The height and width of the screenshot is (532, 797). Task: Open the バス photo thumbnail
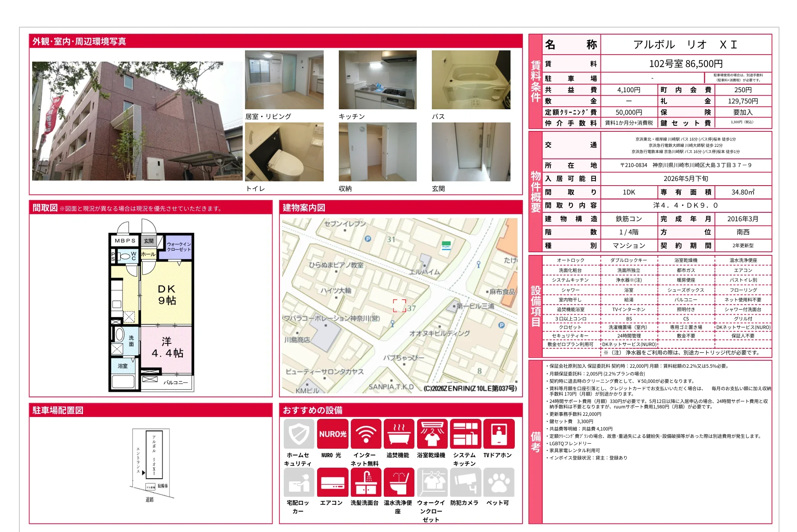(471, 80)
